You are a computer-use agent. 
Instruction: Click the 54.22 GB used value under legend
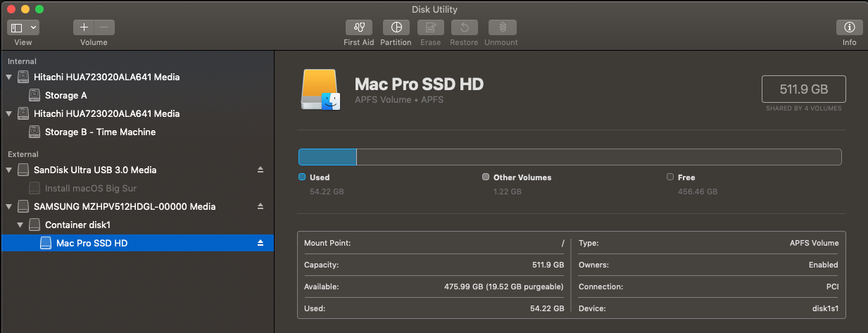pos(327,191)
